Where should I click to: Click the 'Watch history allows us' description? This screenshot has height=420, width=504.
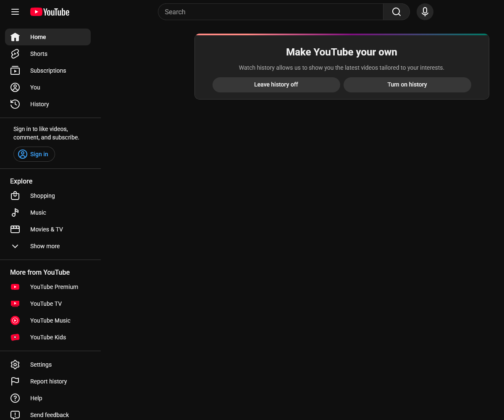point(341,68)
